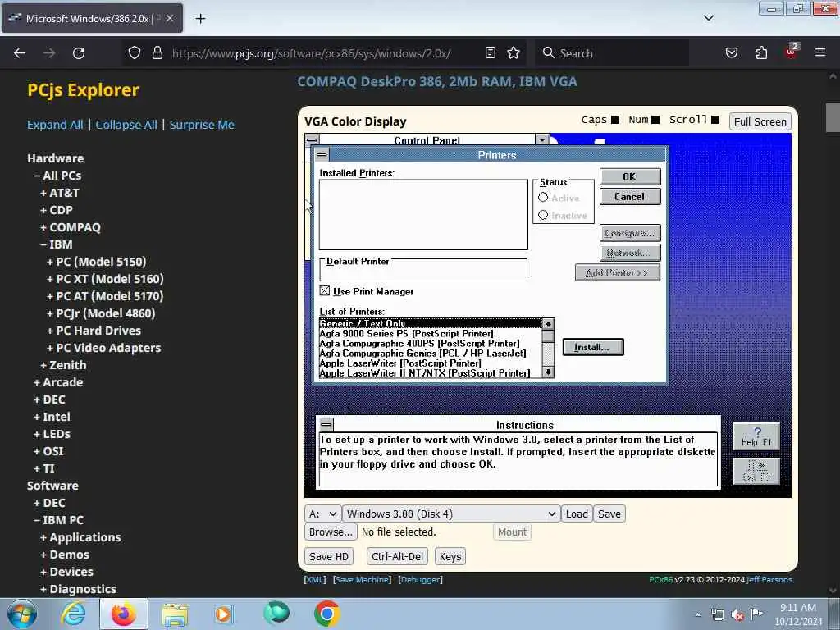Switch to Firefox in the taskbar
This screenshot has height=630, width=840.
[123, 614]
